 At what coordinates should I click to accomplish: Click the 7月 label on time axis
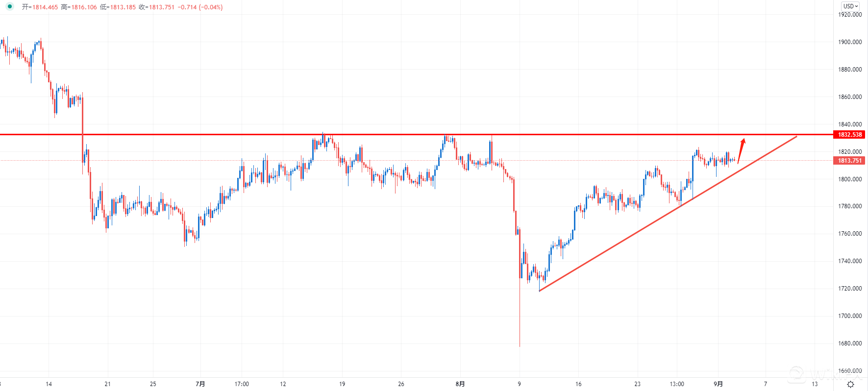[200, 384]
